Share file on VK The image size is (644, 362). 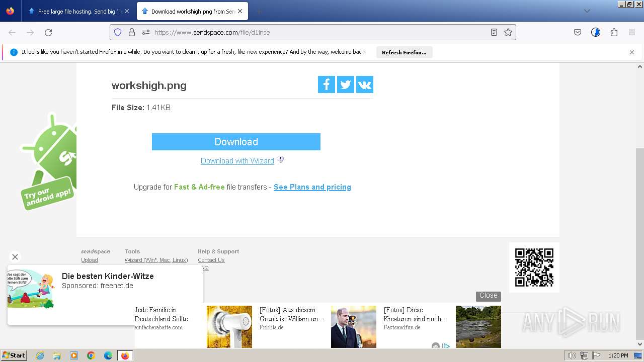pos(365,84)
